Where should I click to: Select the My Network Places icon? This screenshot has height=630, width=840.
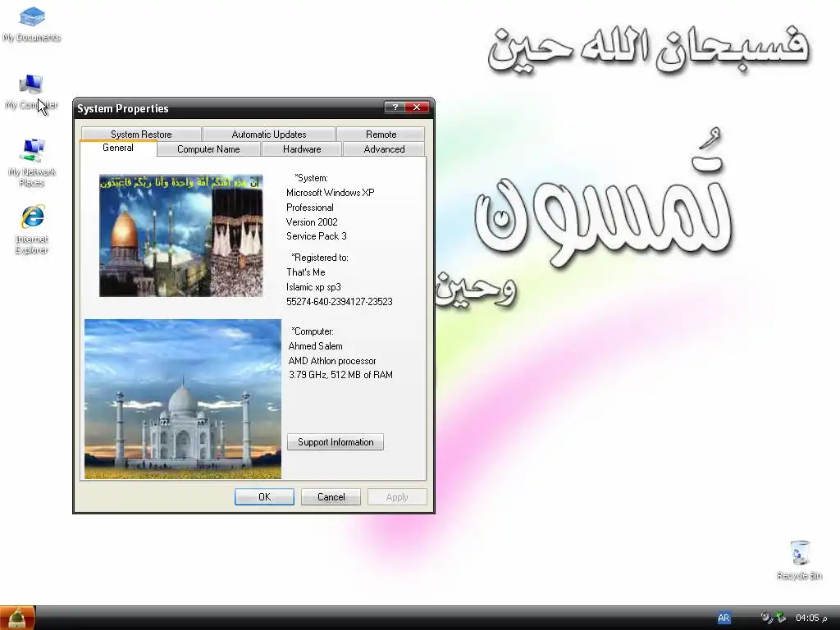tap(32, 162)
